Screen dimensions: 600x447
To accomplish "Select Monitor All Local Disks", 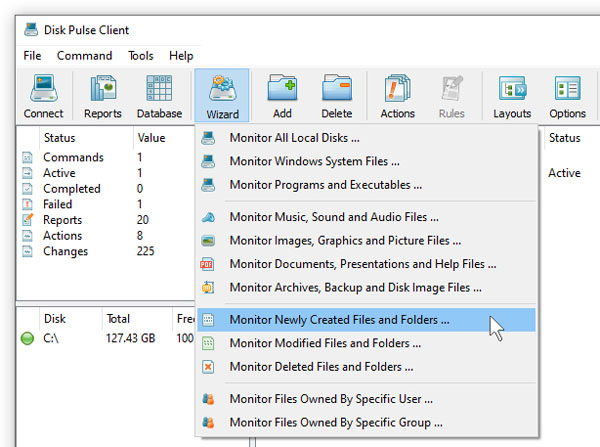I will click(x=366, y=138).
